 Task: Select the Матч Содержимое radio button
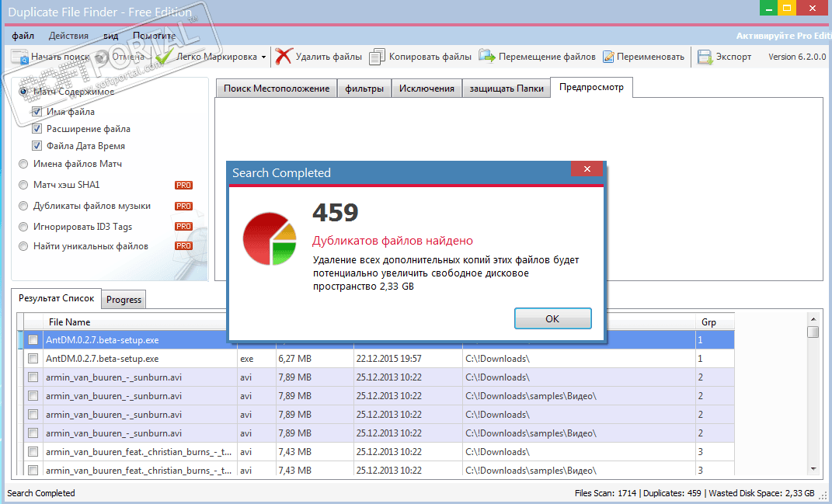tap(23, 92)
